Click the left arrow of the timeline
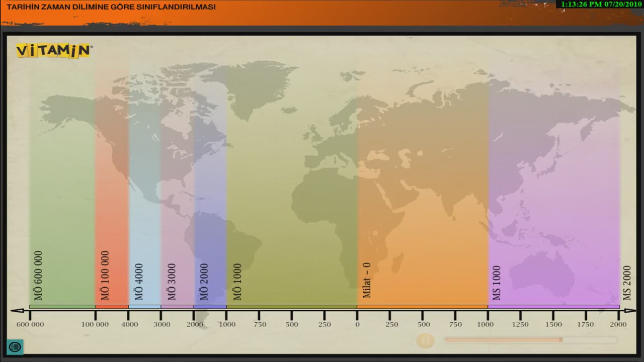Viewport: 644px width, 362px height. click(x=17, y=311)
